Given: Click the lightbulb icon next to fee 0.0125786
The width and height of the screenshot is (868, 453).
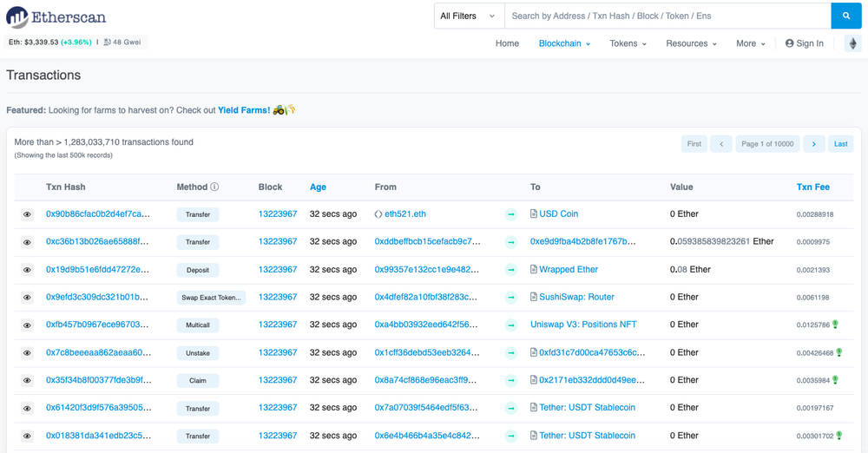Looking at the screenshot, I should (835, 325).
